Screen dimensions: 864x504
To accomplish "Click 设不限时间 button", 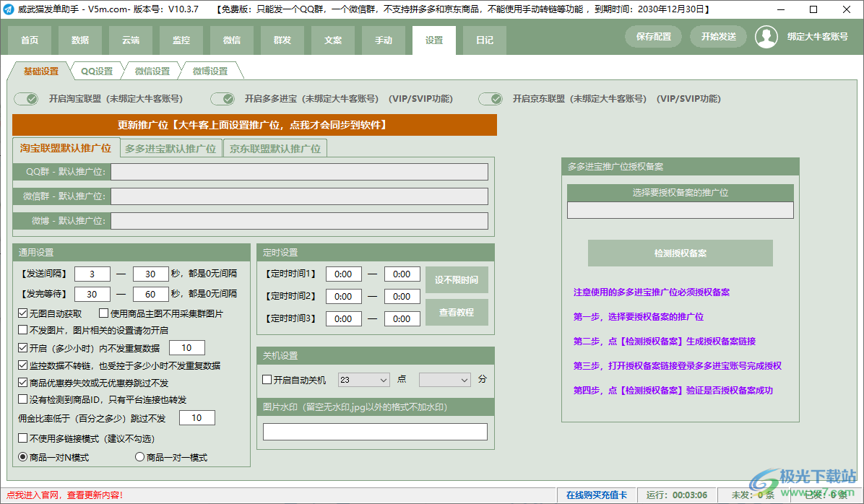I will pos(457,280).
